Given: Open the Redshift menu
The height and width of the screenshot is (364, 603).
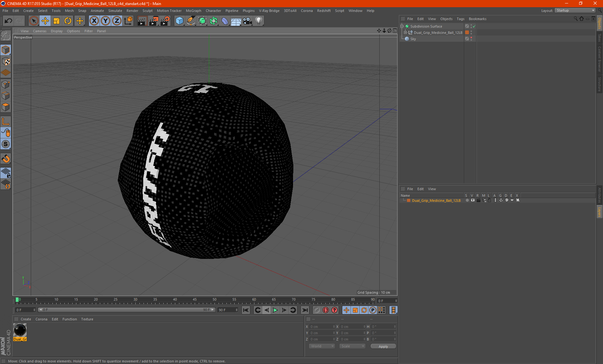Looking at the screenshot, I should click(x=324, y=11).
